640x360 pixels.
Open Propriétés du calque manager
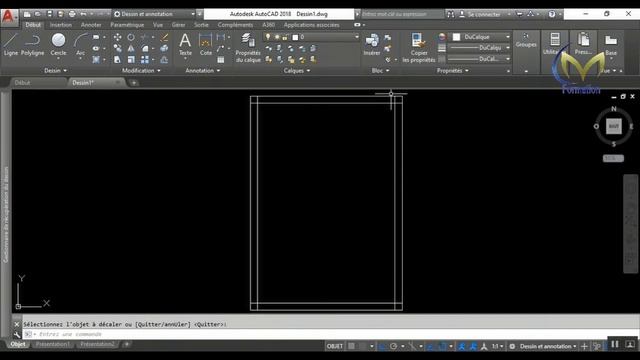tap(248, 48)
